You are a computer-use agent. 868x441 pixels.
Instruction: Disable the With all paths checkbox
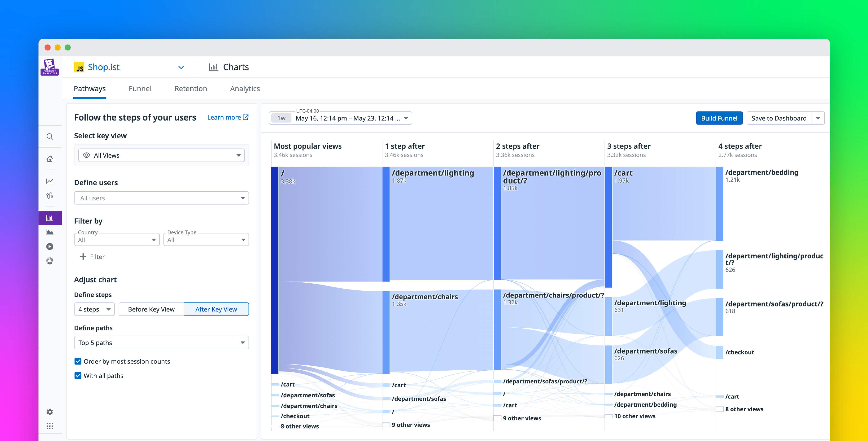(x=78, y=375)
